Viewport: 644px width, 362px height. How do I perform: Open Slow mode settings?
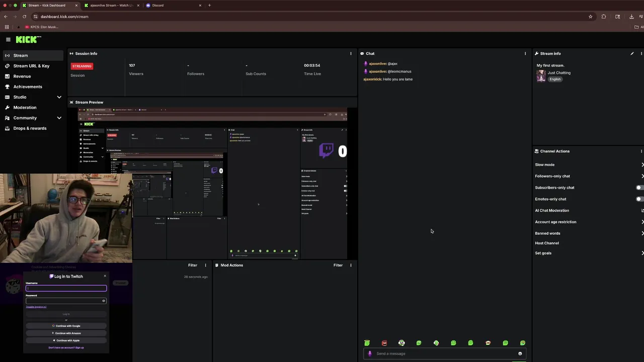pos(589,164)
